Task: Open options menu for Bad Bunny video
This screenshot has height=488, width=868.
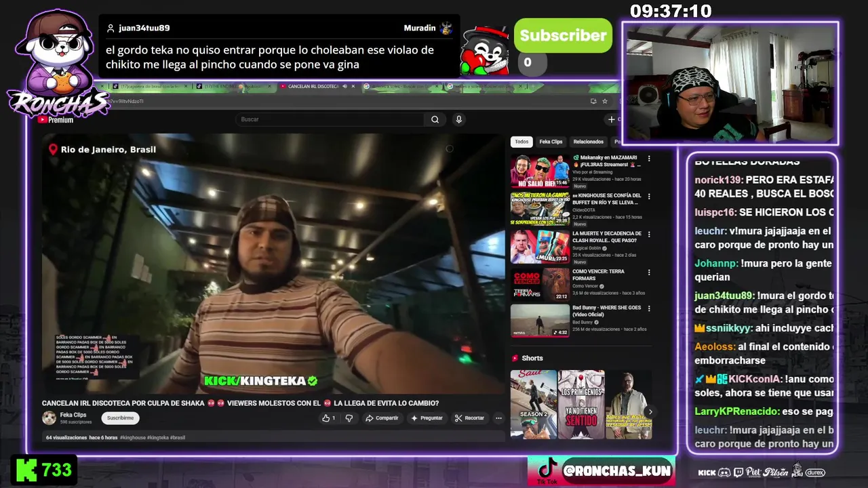Action: pos(649,308)
